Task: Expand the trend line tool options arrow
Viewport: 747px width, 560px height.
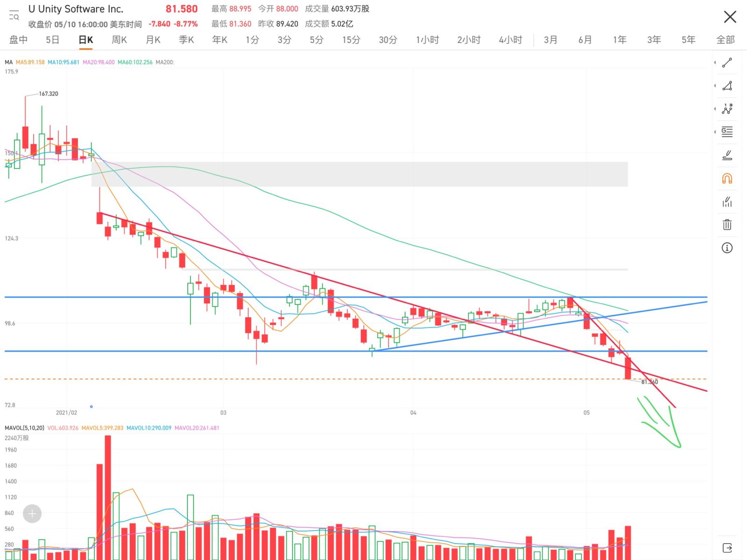Action: [x=715, y=63]
